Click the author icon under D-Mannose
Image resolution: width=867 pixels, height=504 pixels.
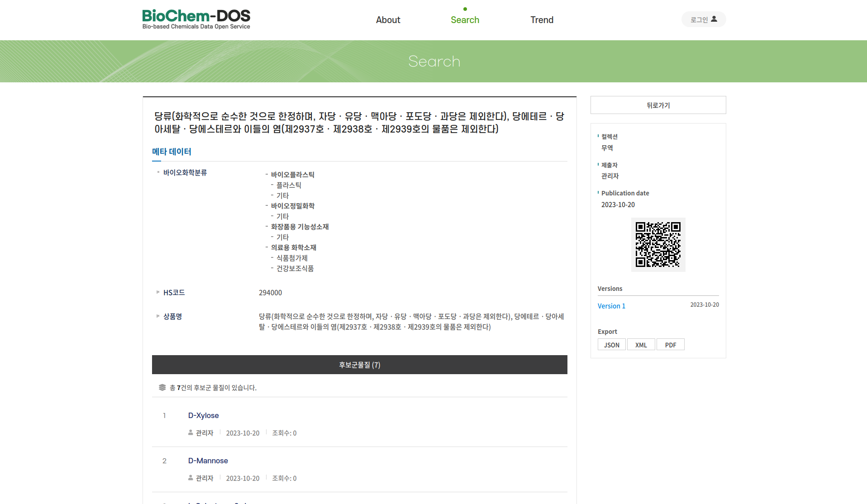tap(191, 478)
